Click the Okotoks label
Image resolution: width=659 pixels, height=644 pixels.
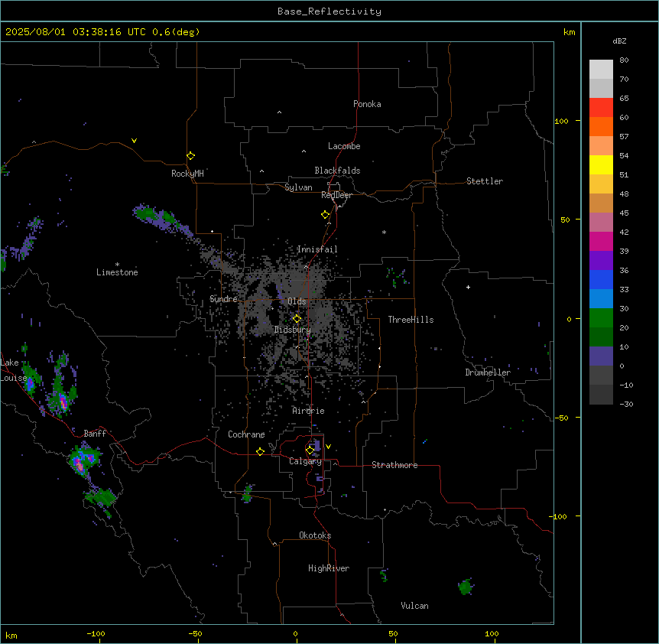tap(315, 535)
